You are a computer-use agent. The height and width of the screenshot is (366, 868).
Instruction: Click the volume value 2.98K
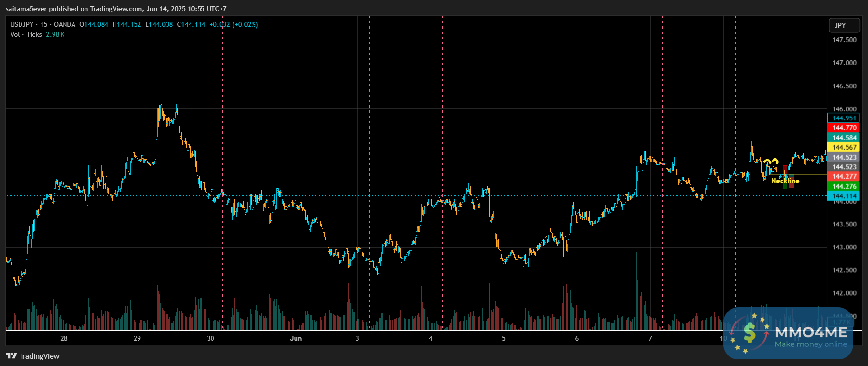55,34
